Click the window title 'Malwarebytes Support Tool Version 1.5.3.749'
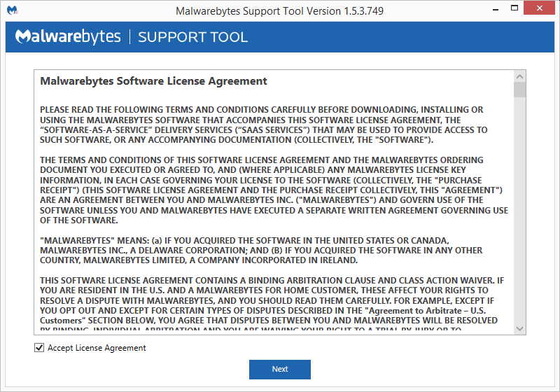The width and height of the screenshot is (560, 392). click(x=279, y=11)
